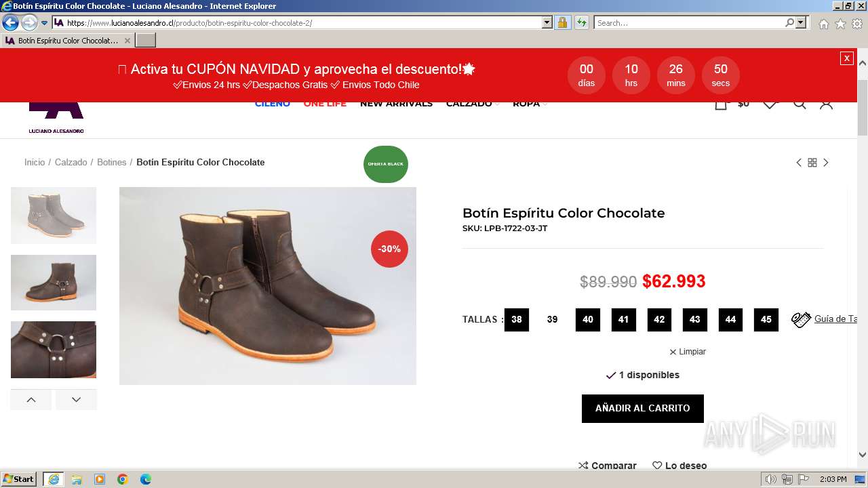Close the Botín Espíritu browser tab
The image size is (868, 488).
click(x=127, y=41)
